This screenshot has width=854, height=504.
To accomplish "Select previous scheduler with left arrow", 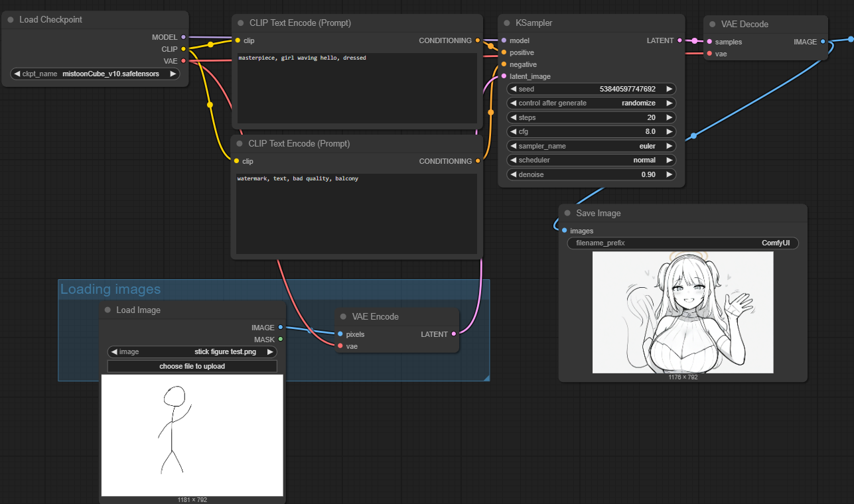I will [x=514, y=160].
